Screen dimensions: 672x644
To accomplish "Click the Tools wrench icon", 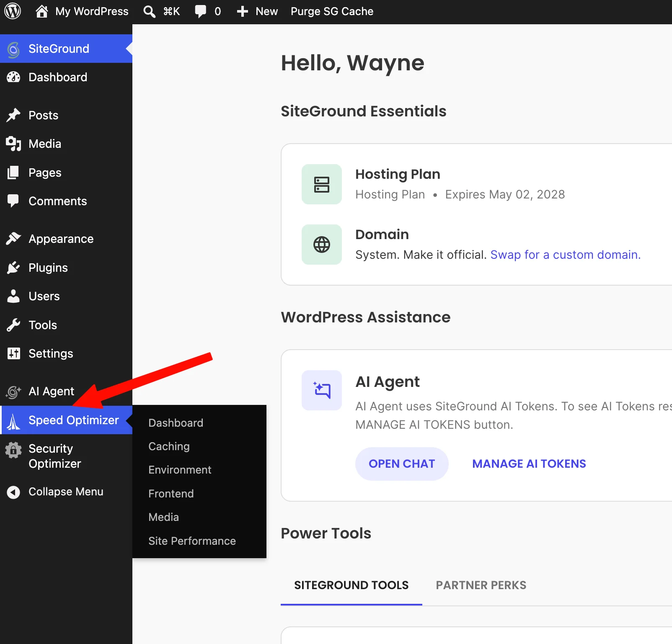I will [13, 325].
